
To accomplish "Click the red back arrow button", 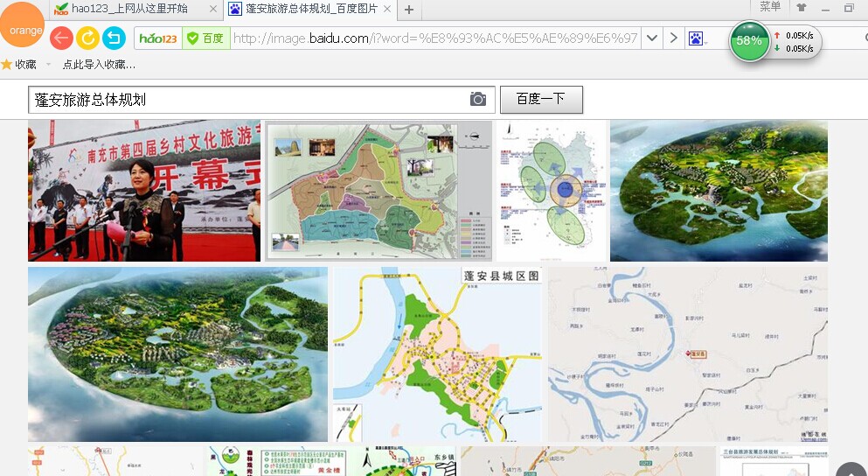I will pyautogui.click(x=61, y=38).
